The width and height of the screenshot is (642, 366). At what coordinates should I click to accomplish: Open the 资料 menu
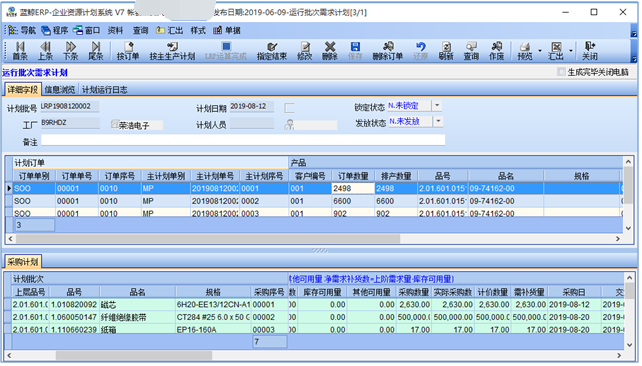pos(115,30)
